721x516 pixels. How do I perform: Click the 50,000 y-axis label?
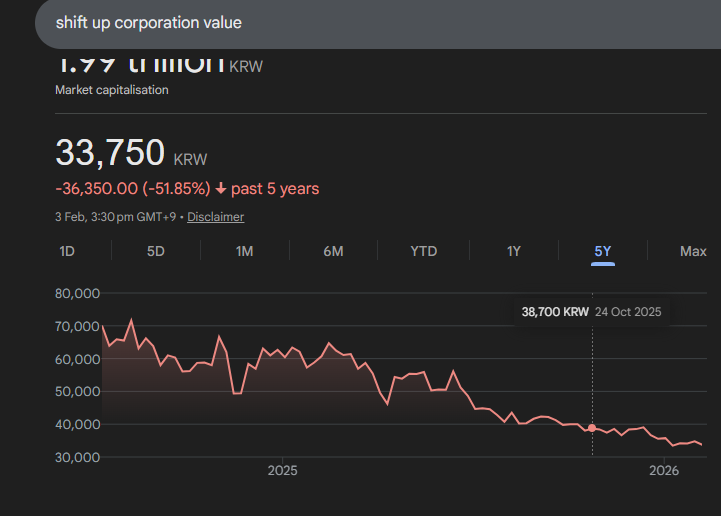coord(77,391)
